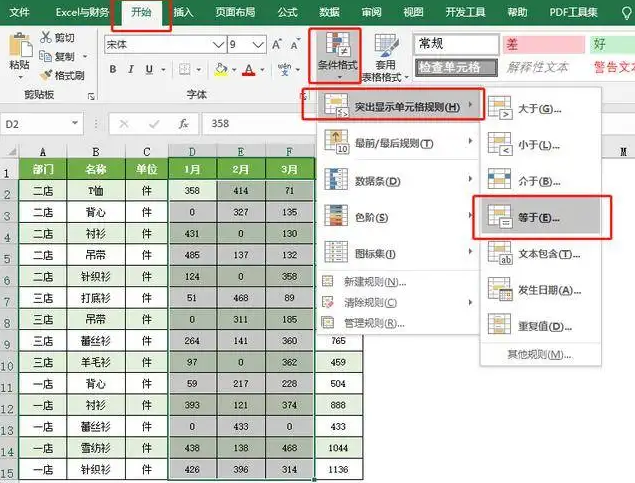Select the 小于 less-than rule
The height and width of the screenshot is (483, 635).
tap(540, 145)
